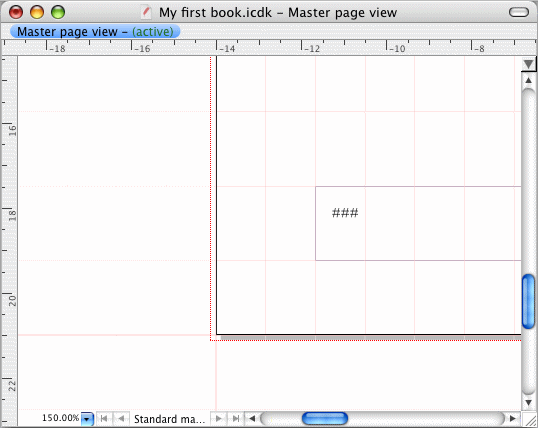Click the vertical scrollbar blue thumb
The height and width of the screenshot is (428, 538).
coord(528,301)
